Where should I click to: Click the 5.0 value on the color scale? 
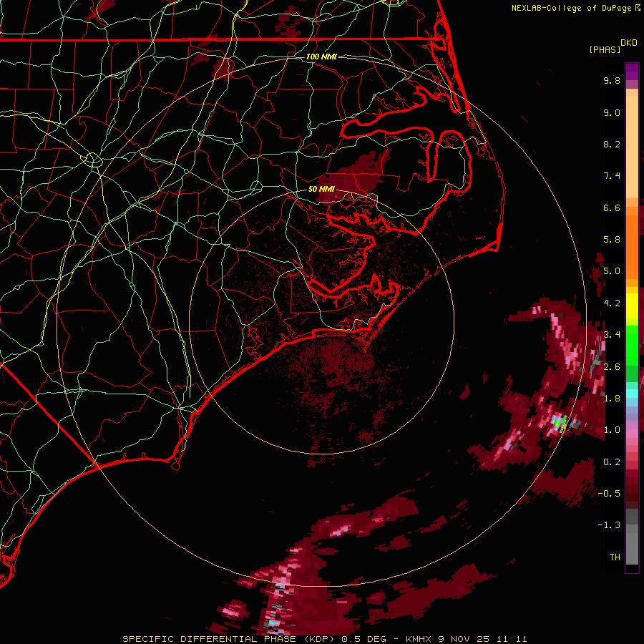point(612,271)
